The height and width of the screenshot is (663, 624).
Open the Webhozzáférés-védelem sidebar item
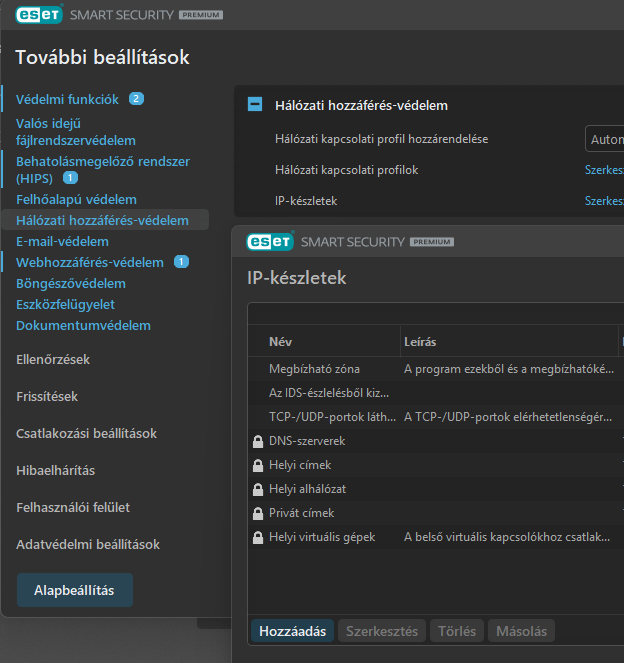pos(89,262)
